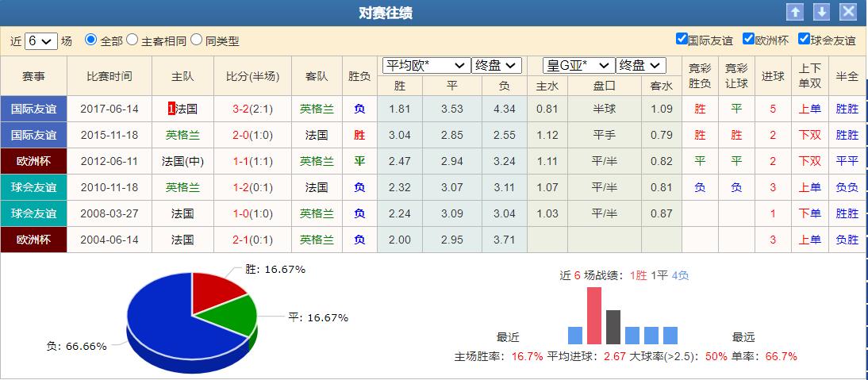Click home team 法国(中) on 2012-06-11 row

pos(182,161)
